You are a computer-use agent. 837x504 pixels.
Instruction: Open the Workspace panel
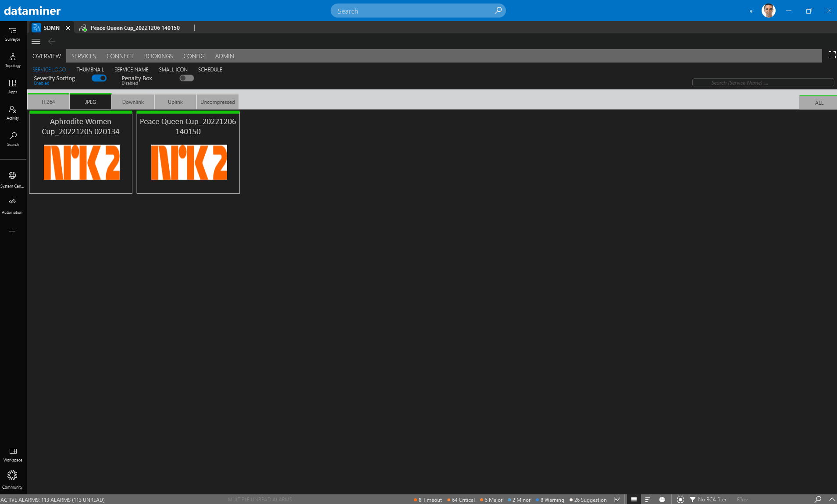point(13,455)
